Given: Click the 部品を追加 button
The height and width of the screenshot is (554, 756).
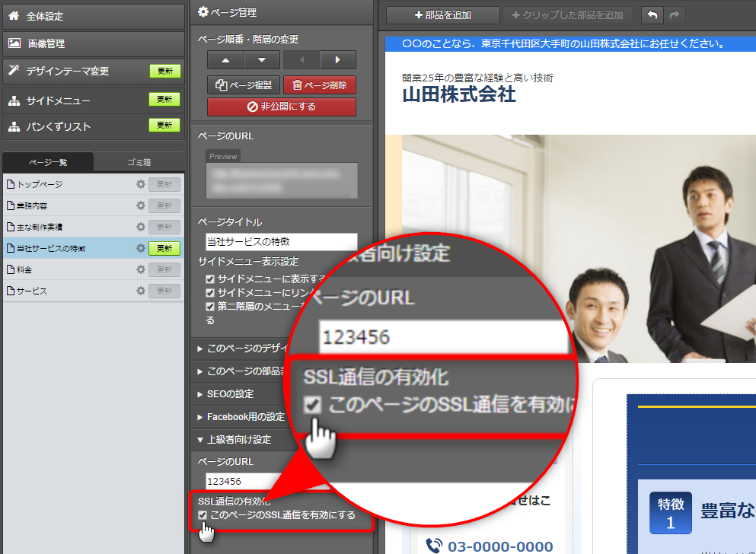Looking at the screenshot, I should 442,14.
